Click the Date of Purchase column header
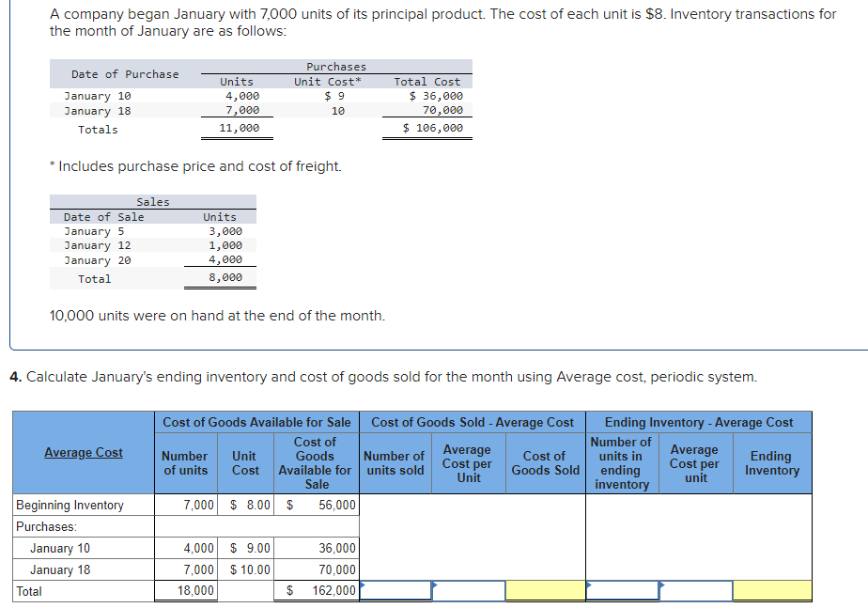868x608 pixels. [125, 74]
